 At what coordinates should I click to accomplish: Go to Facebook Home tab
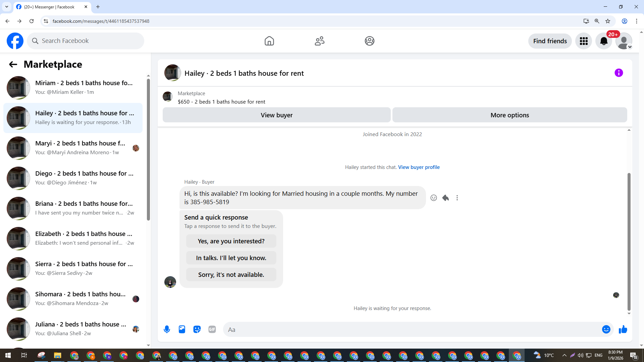click(x=269, y=41)
